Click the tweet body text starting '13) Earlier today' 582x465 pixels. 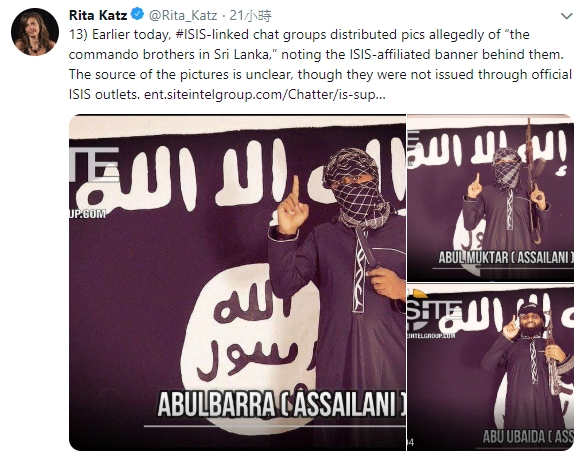coord(320,65)
